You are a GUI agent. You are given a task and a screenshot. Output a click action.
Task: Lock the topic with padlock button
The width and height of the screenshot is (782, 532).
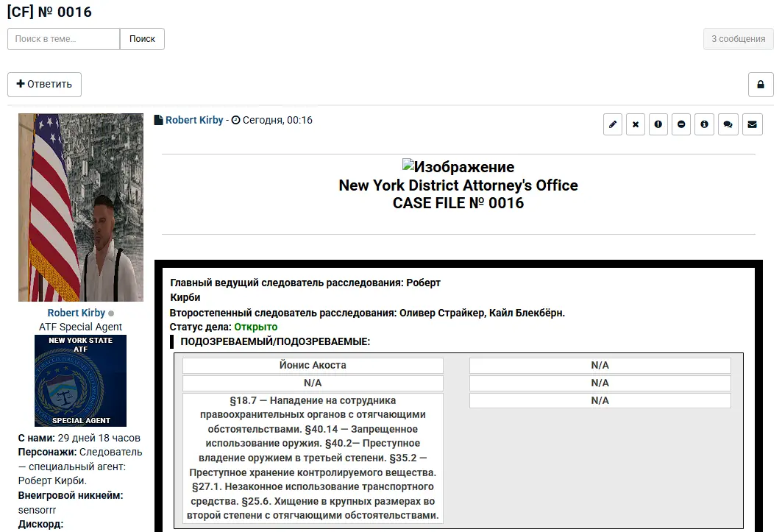(x=761, y=85)
